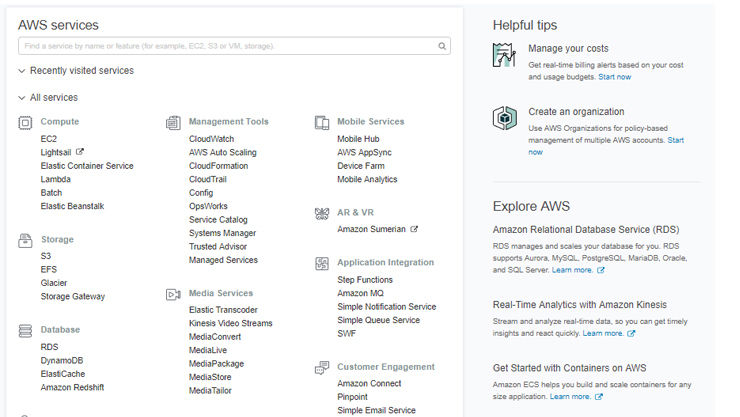The height and width of the screenshot is (417, 740).
Task: Click the Mobile Services category icon
Action: 322,122
